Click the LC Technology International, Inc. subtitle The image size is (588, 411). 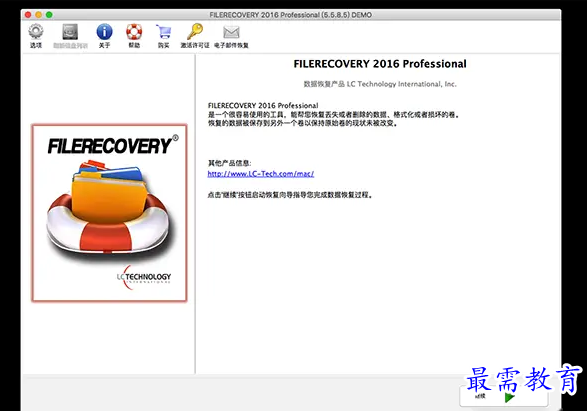click(x=380, y=84)
